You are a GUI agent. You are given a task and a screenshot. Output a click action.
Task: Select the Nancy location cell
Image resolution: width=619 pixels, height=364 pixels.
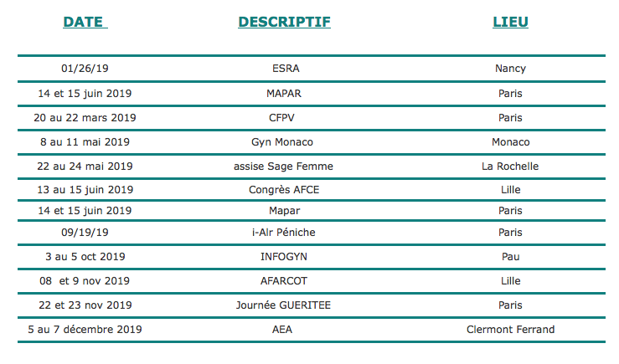coord(510,69)
